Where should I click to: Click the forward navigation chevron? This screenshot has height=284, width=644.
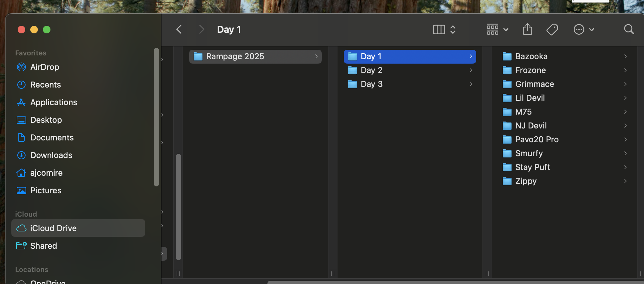(x=202, y=30)
